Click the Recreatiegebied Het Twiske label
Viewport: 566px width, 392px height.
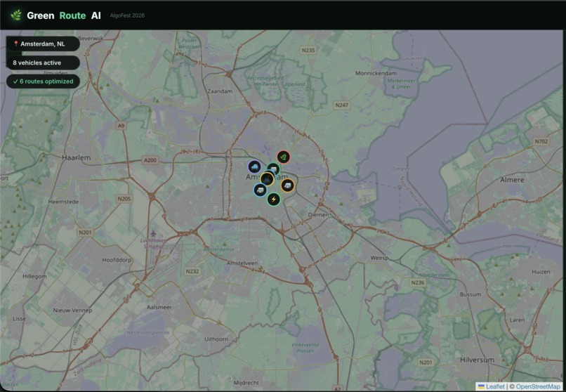tap(265, 81)
